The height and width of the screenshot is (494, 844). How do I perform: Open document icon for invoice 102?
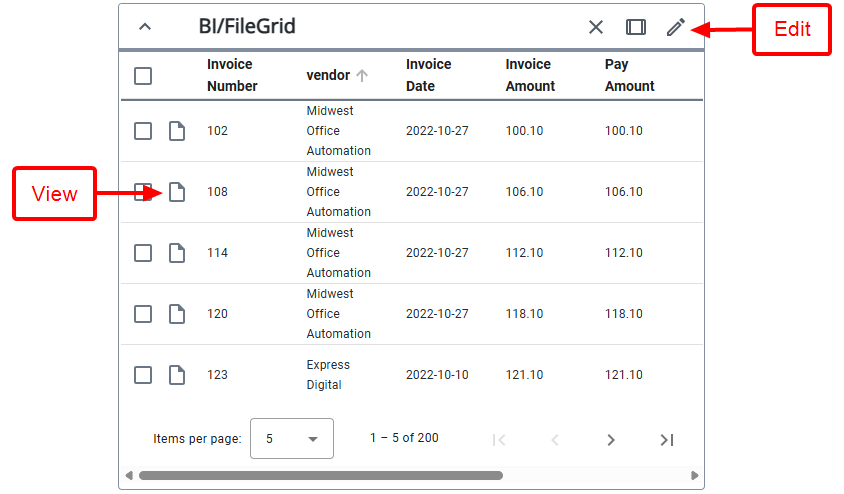177,131
